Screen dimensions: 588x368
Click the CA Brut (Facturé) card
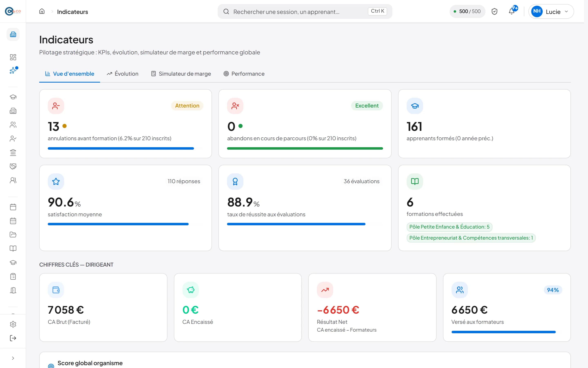point(103,307)
